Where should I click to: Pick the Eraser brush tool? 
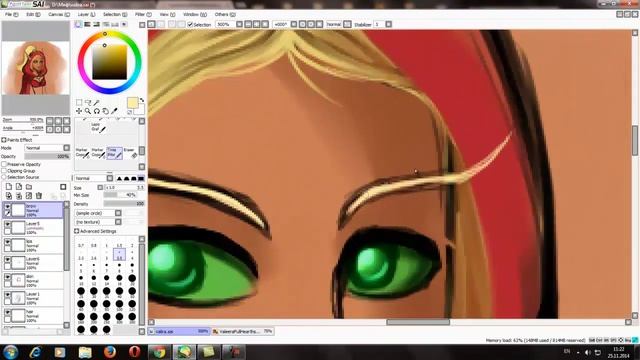131,153
